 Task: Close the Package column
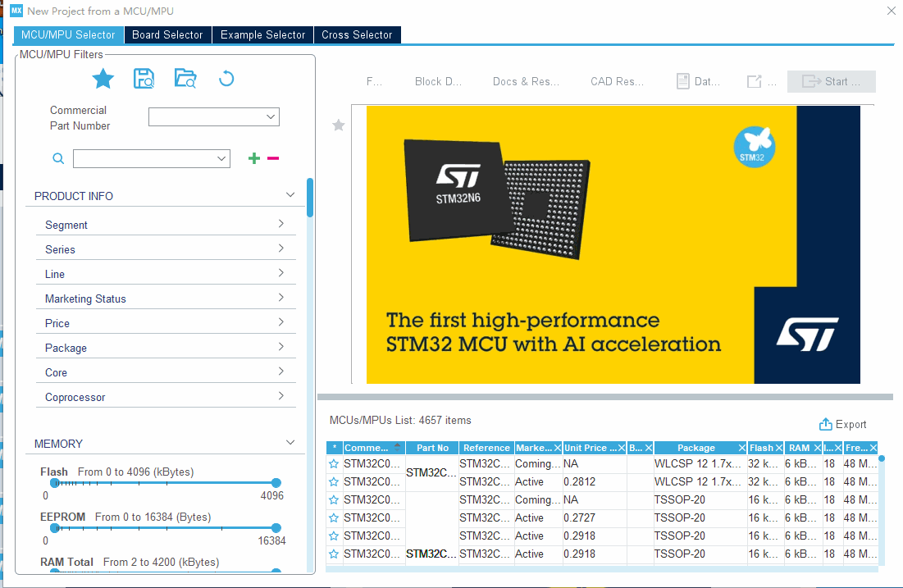tap(741, 448)
